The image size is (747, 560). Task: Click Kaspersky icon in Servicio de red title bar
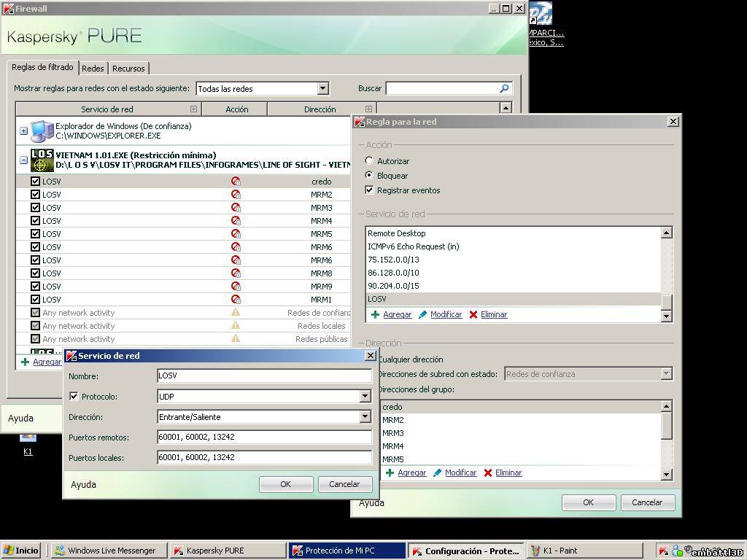(x=71, y=356)
